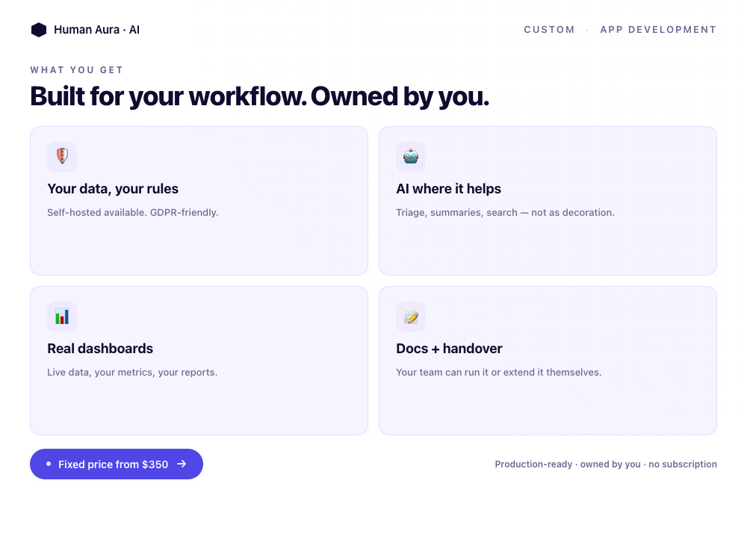747x560 pixels.
Task: Click the bar chart dashboards icon
Action: click(x=62, y=316)
